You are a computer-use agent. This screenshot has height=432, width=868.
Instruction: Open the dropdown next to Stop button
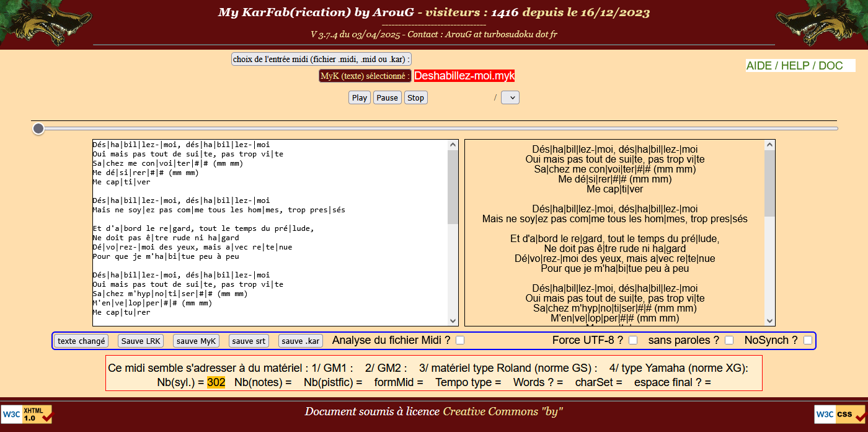[510, 97]
